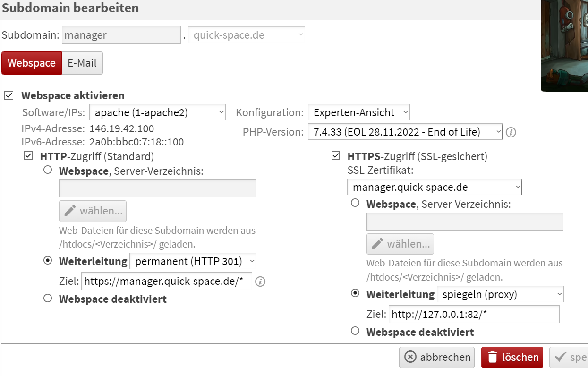Open the Software/IPs apache dropdown

(158, 112)
